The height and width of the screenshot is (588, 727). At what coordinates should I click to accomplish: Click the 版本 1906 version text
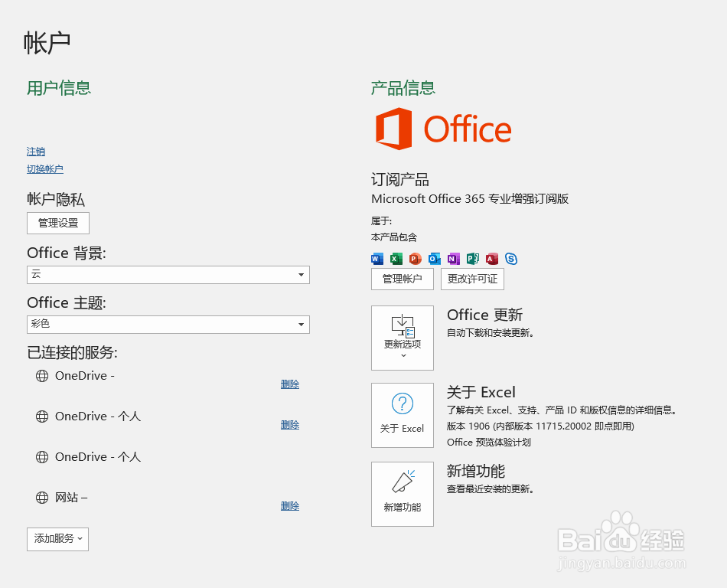pyautogui.click(x=540, y=426)
